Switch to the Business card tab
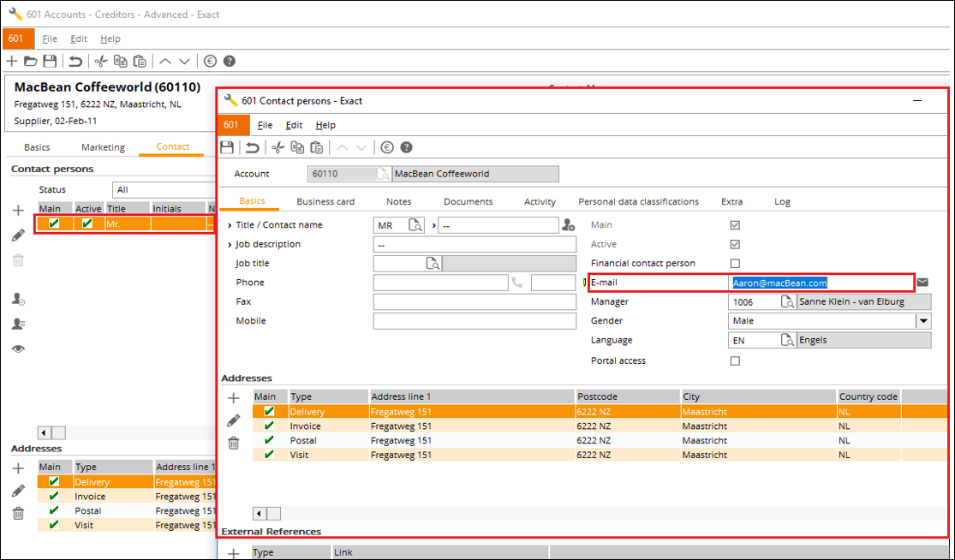Viewport: 955px width, 560px height. click(x=325, y=201)
